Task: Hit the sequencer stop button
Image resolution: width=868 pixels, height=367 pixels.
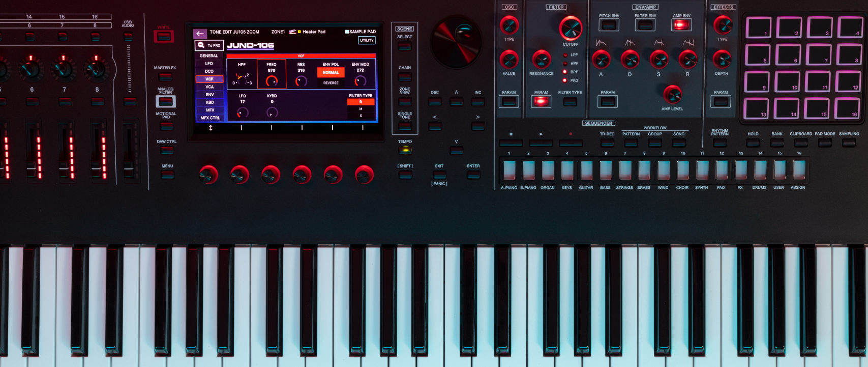Action: pyautogui.click(x=511, y=143)
